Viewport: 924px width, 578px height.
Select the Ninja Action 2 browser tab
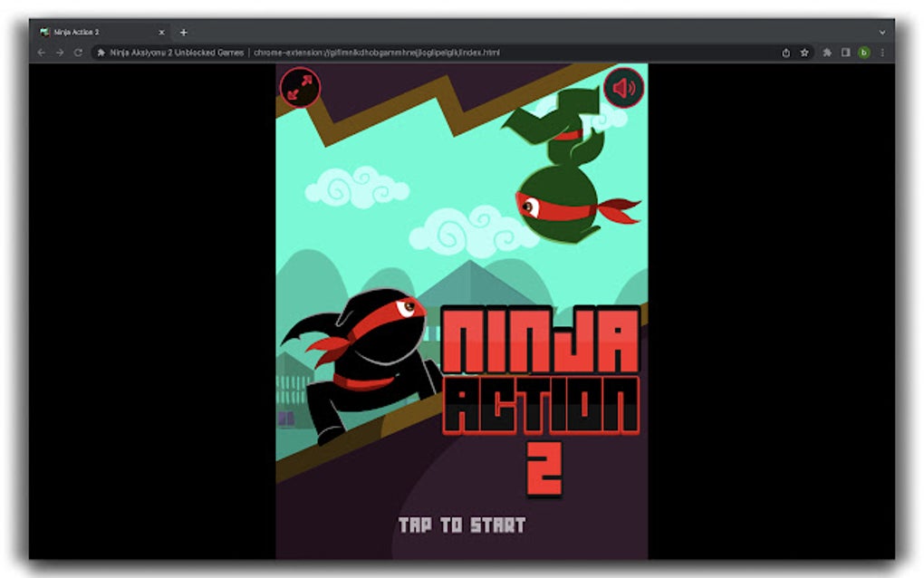coord(91,32)
